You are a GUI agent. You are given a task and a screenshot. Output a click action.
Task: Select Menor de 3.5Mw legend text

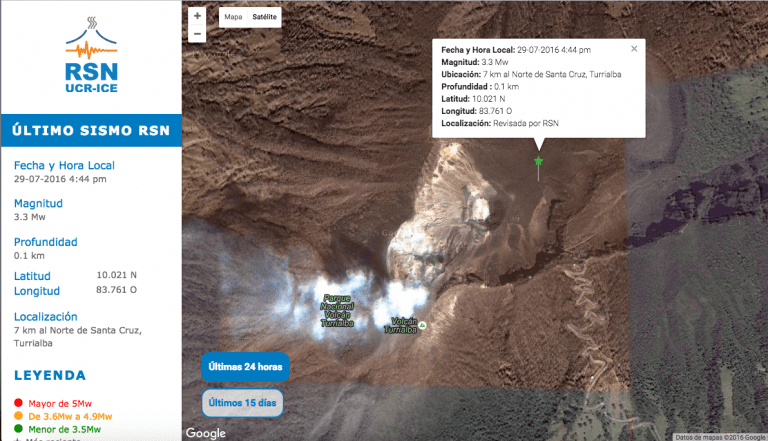click(x=65, y=429)
